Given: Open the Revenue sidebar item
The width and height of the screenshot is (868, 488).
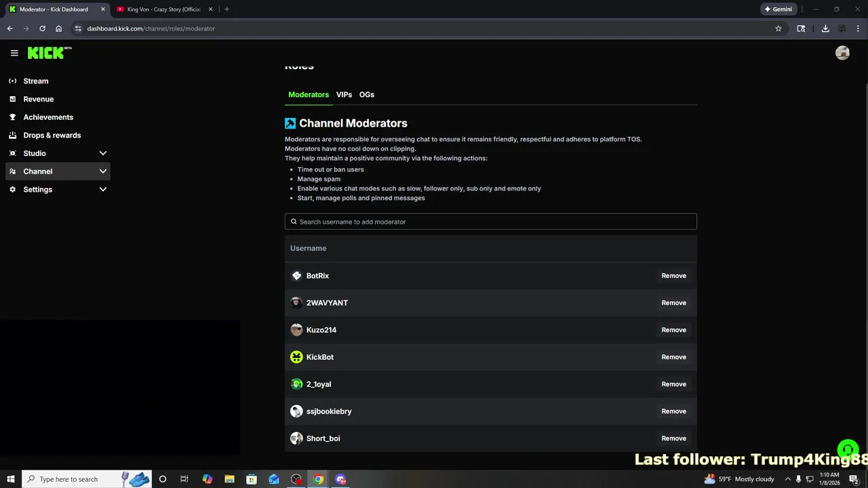Looking at the screenshot, I should point(58,99).
